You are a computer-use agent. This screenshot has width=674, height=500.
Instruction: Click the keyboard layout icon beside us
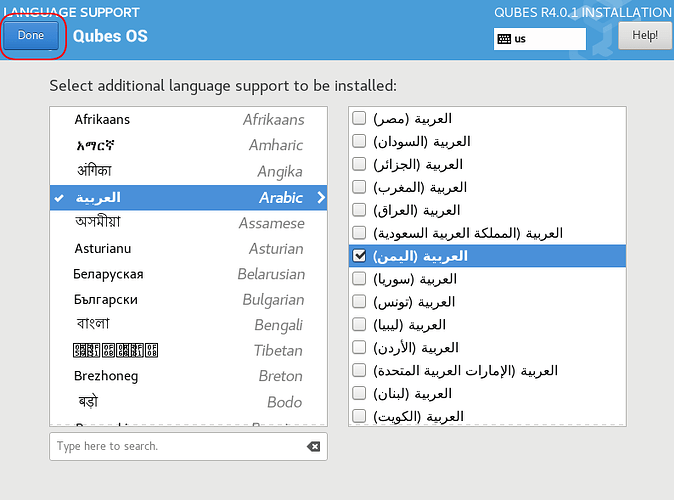point(504,39)
